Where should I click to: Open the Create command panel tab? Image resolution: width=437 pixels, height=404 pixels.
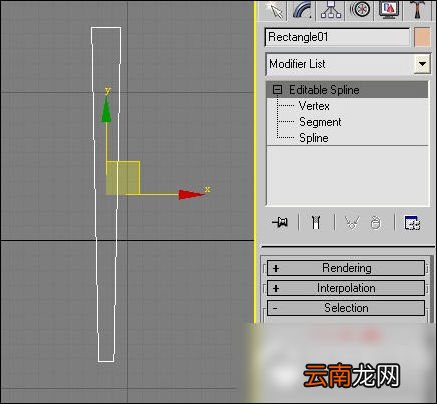[275, 10]
